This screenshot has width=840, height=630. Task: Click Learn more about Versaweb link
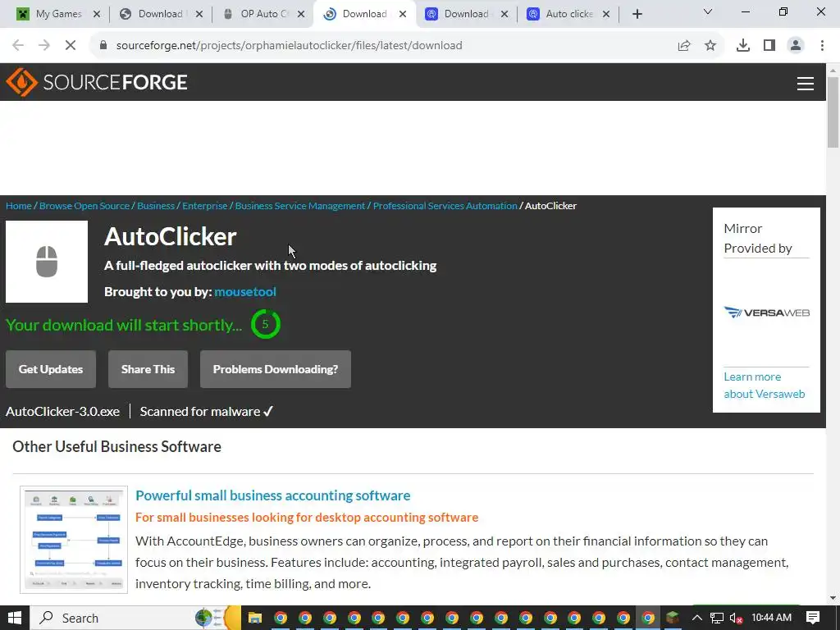(765, 386)
